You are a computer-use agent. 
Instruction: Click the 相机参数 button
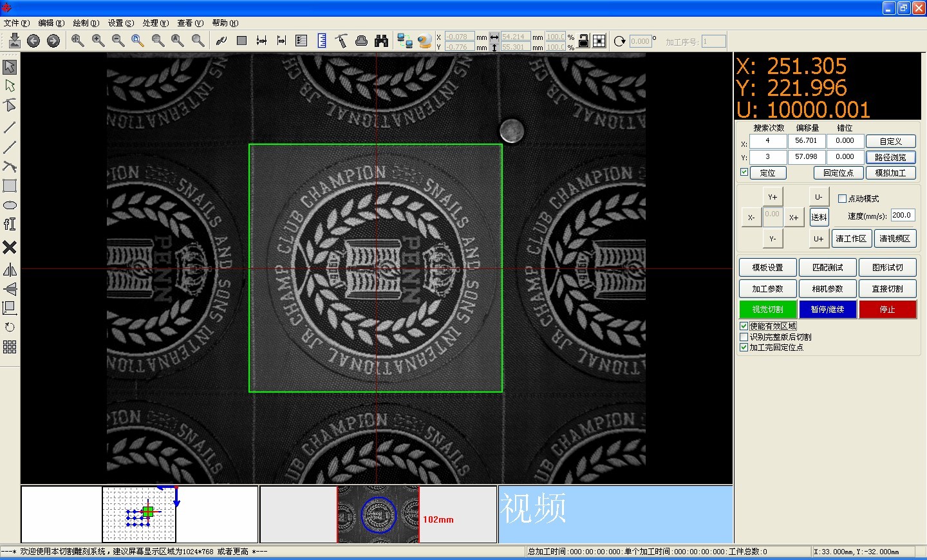coord(827,289)
